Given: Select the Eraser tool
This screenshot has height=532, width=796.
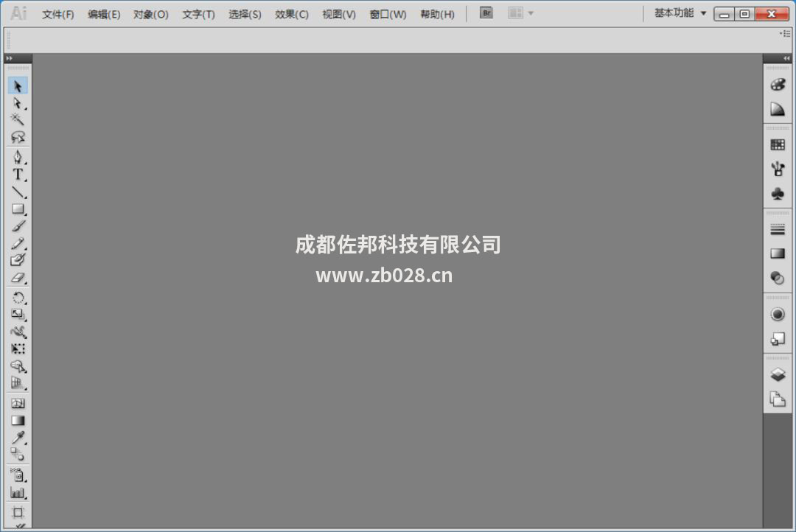Looking at the screenshot, I should tap(18, 278).
